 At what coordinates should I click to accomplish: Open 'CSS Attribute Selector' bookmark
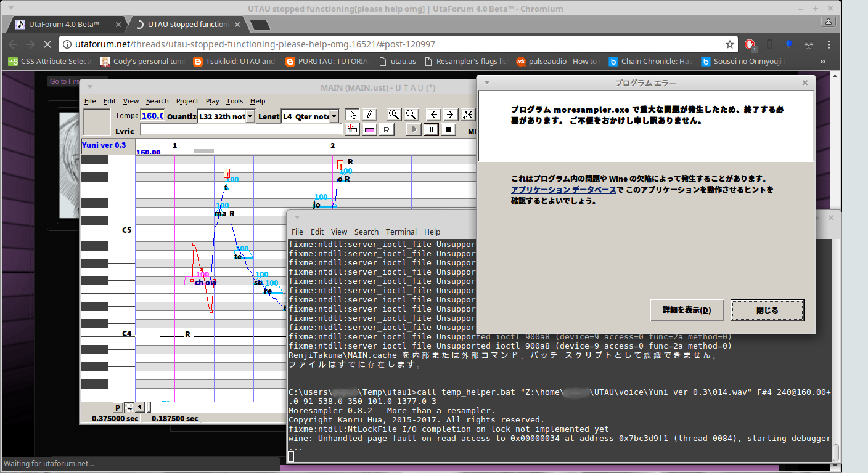[x=49, y=62]
